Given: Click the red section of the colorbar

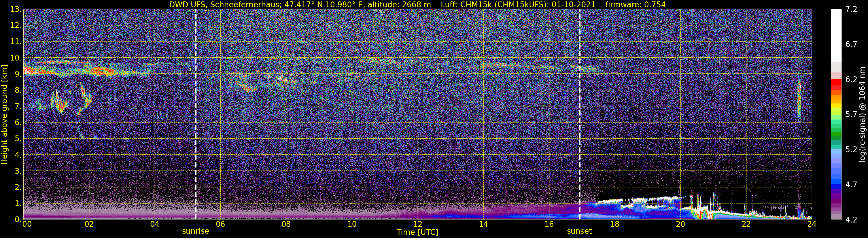Looking at the screenshot, I should [836, 84].
